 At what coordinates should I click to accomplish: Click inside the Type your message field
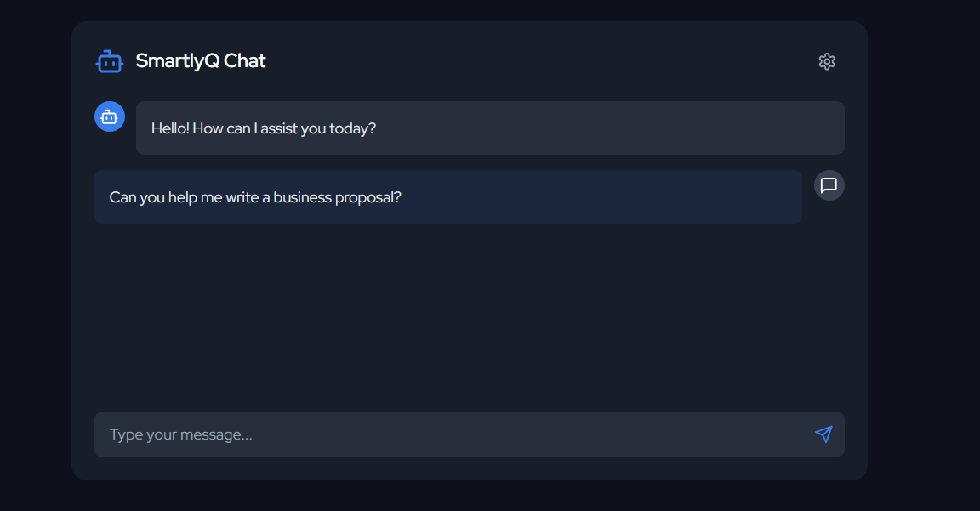tap(470, 434)
